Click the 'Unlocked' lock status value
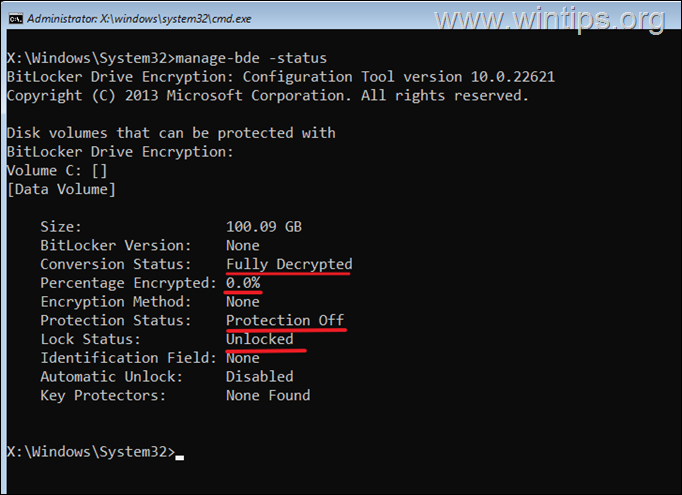682x495 pixels. [x=260, y=339]
